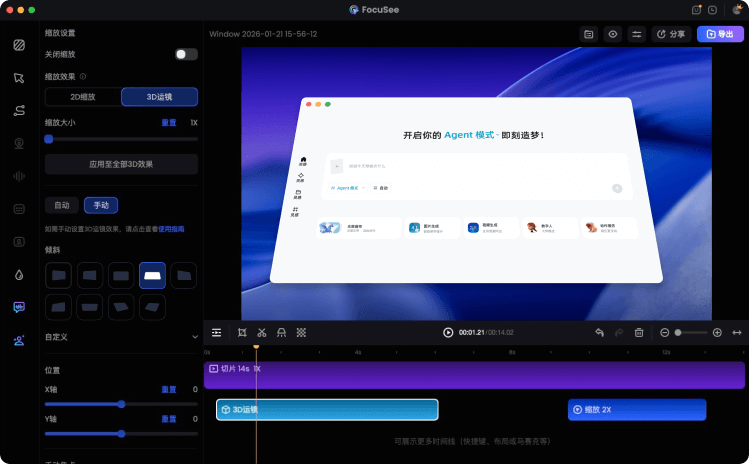Toggle the timeline tracks list icon
This screenshot has height=464, width=749.
pyautogui.click(x=216, y=333)
